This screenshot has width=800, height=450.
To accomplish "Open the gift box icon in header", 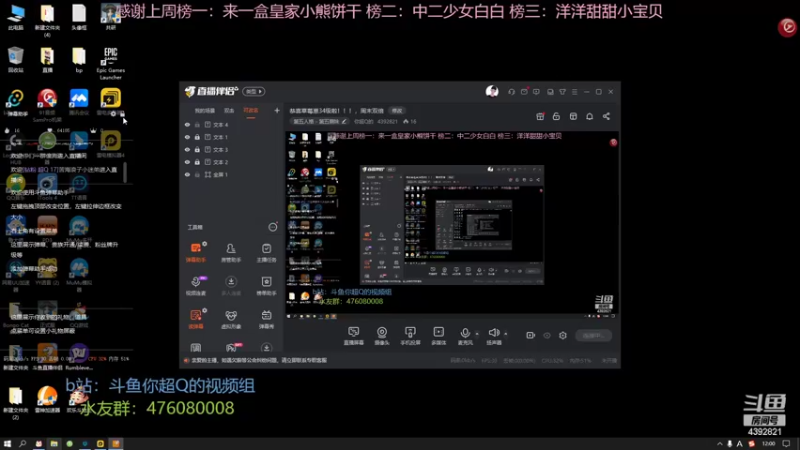I will click(x=540, y=116).
